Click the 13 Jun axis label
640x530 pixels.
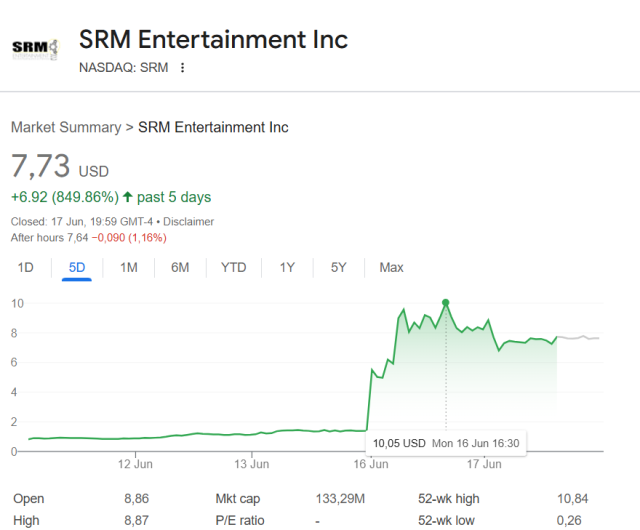coord(251,464)
